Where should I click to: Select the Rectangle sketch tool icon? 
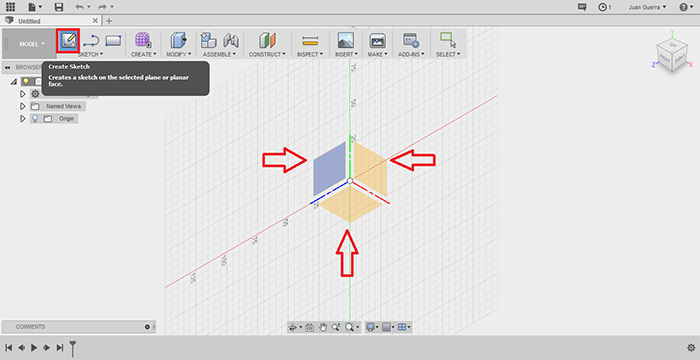pos(113,41)
